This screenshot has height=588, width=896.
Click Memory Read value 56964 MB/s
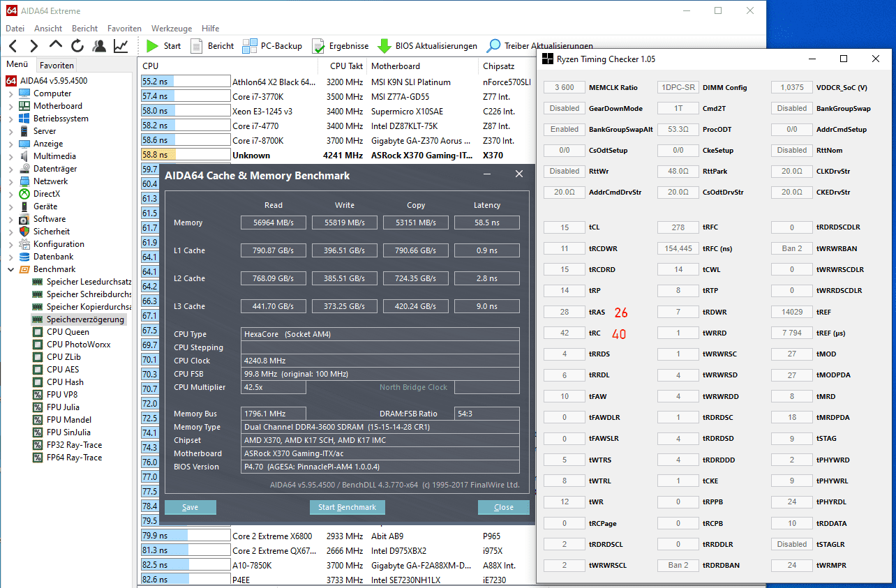click(273, 223)
